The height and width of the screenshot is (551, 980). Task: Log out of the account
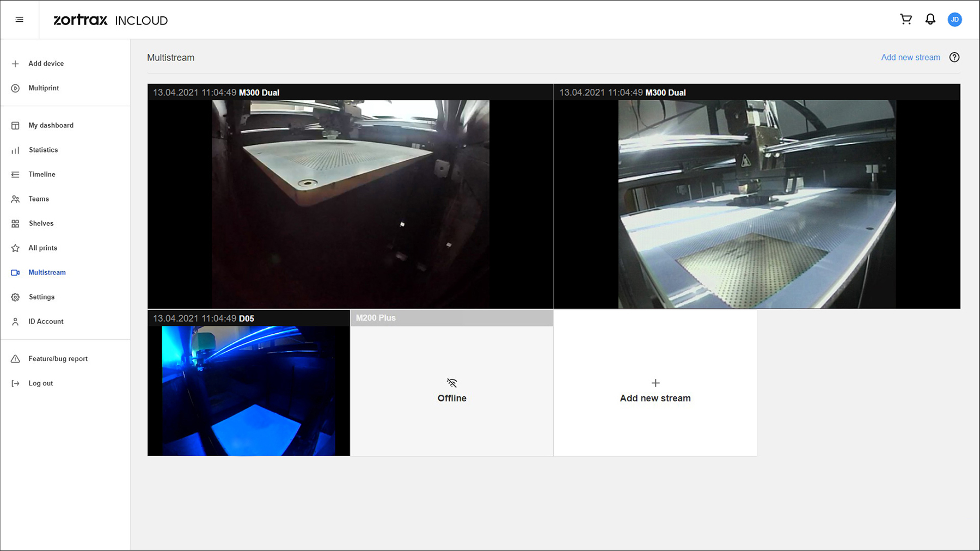(x=40, y=383)
